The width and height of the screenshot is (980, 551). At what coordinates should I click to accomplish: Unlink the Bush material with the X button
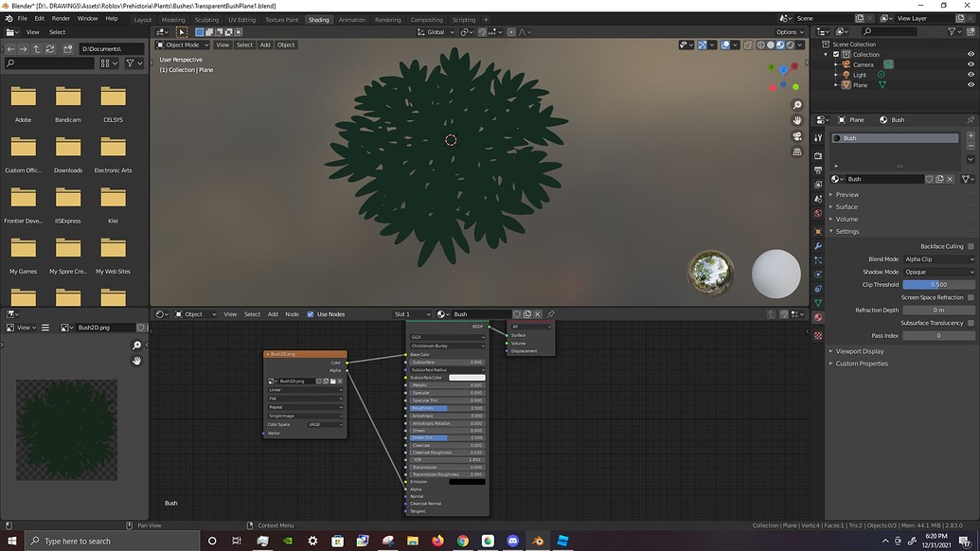pyautogui.click(x=950, y=179)
